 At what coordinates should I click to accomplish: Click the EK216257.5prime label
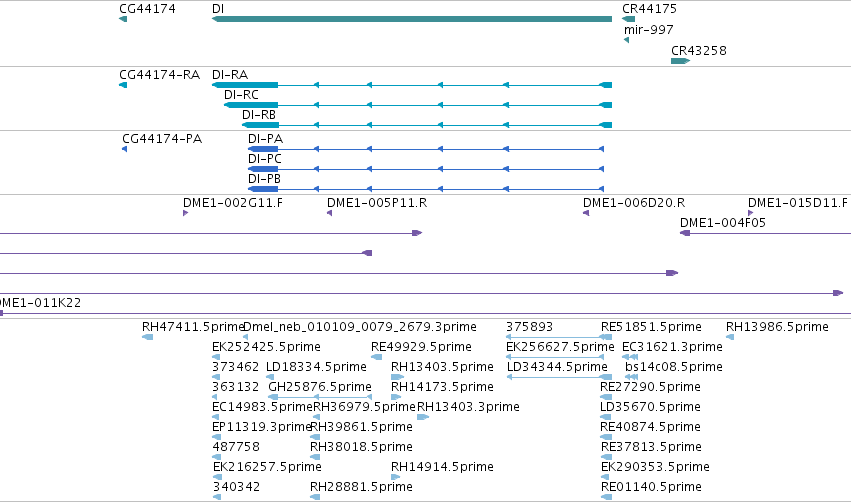(x=267, y=467)
